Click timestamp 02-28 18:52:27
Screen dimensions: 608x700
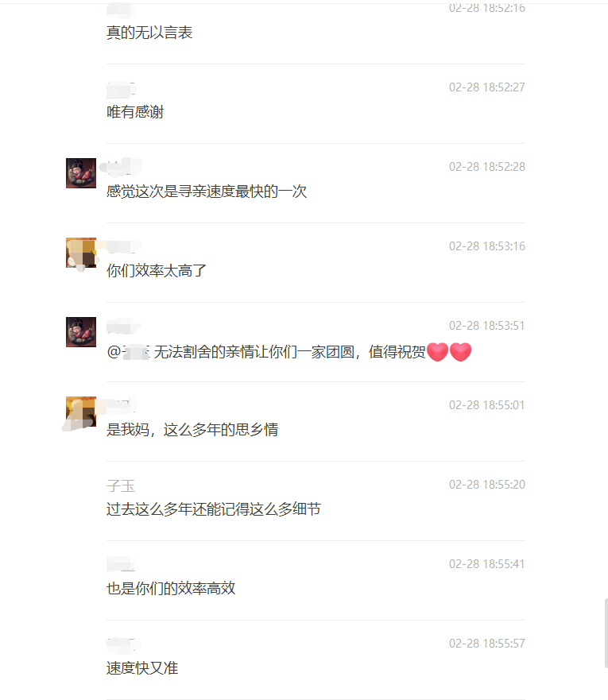coord(487,87)
